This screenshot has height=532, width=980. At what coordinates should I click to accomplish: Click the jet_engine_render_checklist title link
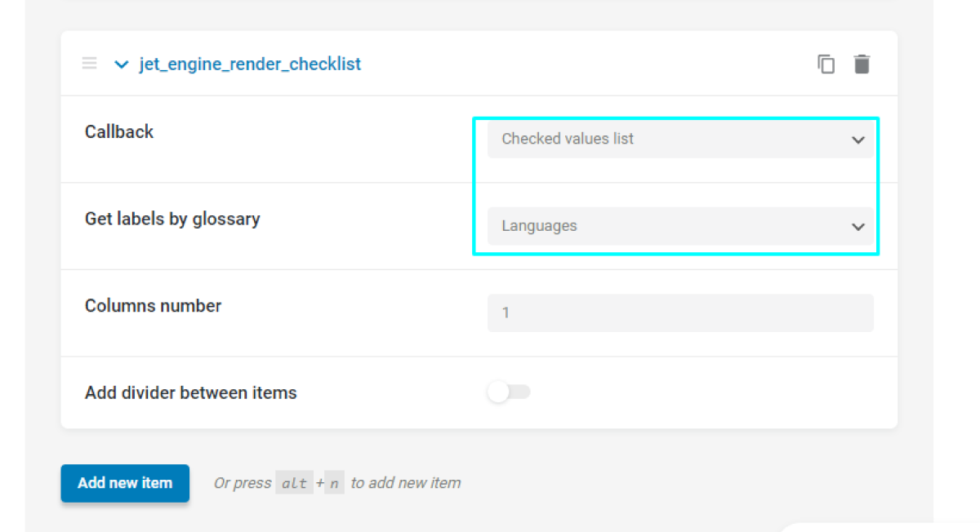click(x=250, y=64)
